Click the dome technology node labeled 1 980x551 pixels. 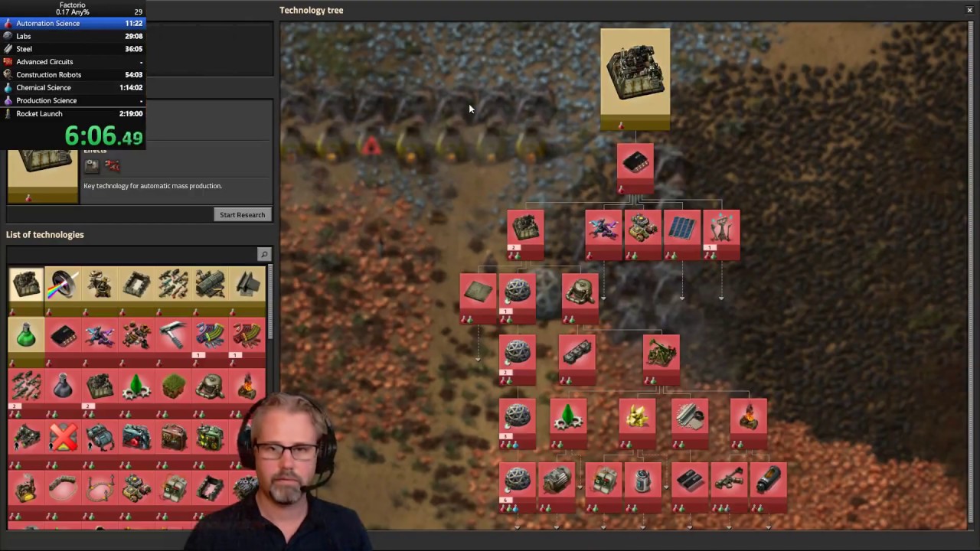click(x=518, y=298)
